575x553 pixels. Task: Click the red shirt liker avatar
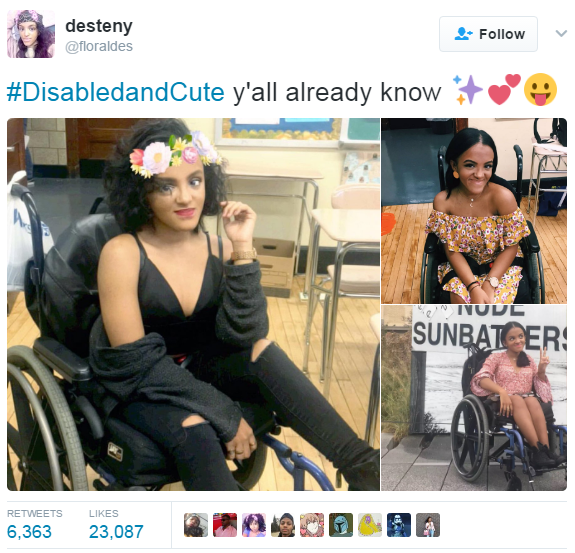coord(225,525)
